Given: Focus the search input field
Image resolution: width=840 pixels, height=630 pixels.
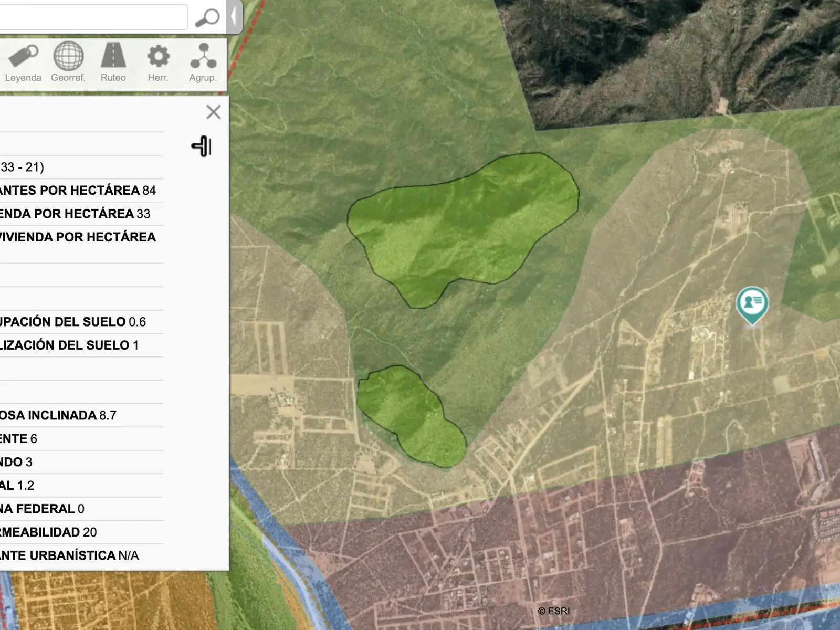Looking at the screenshot, I should 92,17.
